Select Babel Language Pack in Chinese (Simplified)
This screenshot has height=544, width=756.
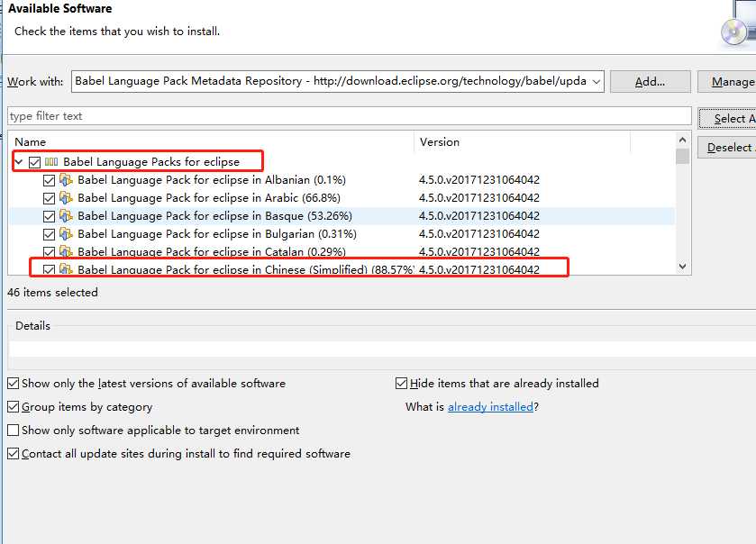click(x=245, y=269)
